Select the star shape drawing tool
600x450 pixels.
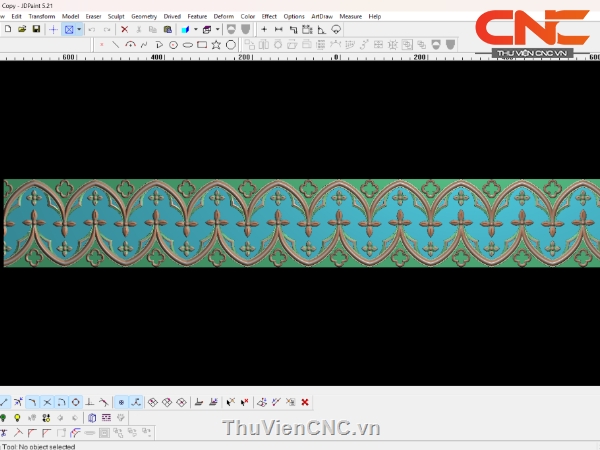coord(216,45)
